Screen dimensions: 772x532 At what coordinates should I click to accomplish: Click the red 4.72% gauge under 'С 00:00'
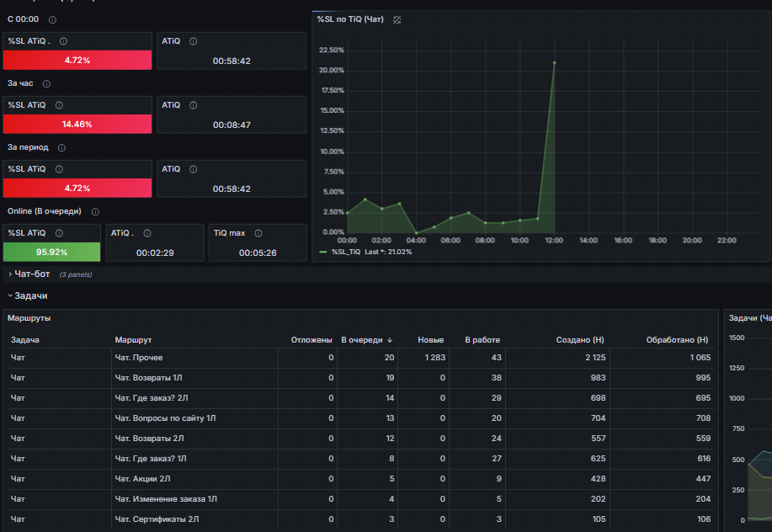(77, 60)
